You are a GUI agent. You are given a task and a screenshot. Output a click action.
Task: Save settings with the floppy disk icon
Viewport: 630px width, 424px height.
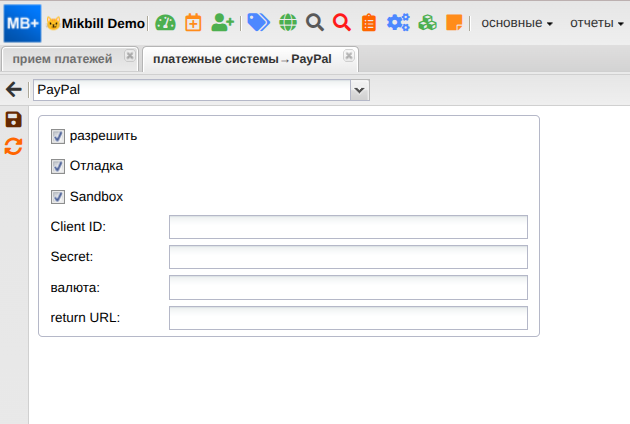click(x=13, y=120)
